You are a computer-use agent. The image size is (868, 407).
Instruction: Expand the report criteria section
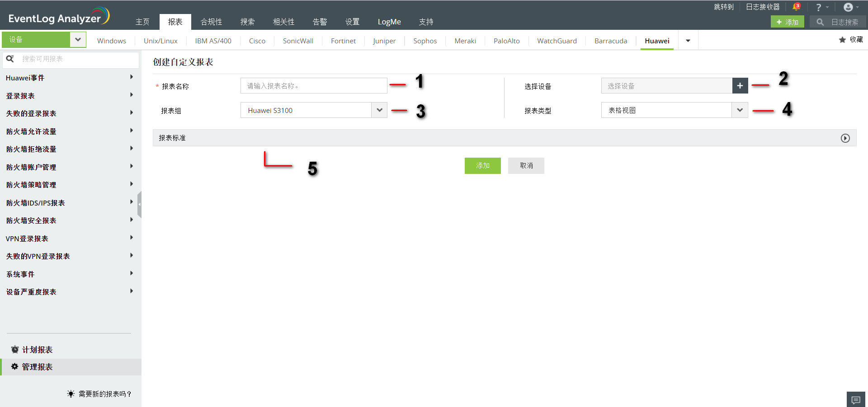click(845, 138)
